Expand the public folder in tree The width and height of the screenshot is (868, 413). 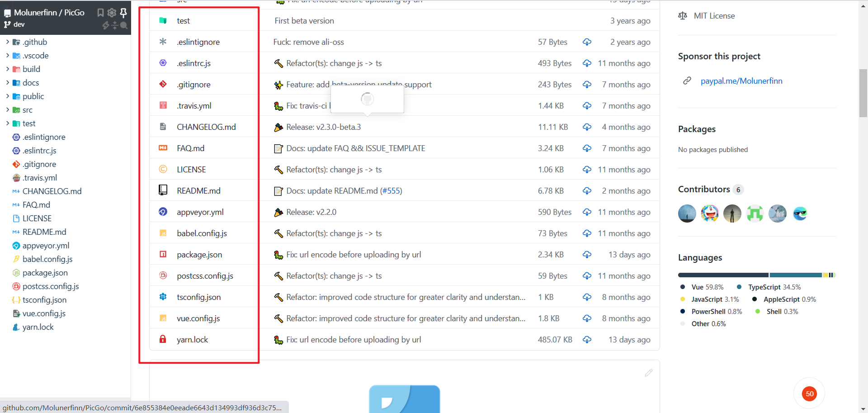click(x=8, y=96)
